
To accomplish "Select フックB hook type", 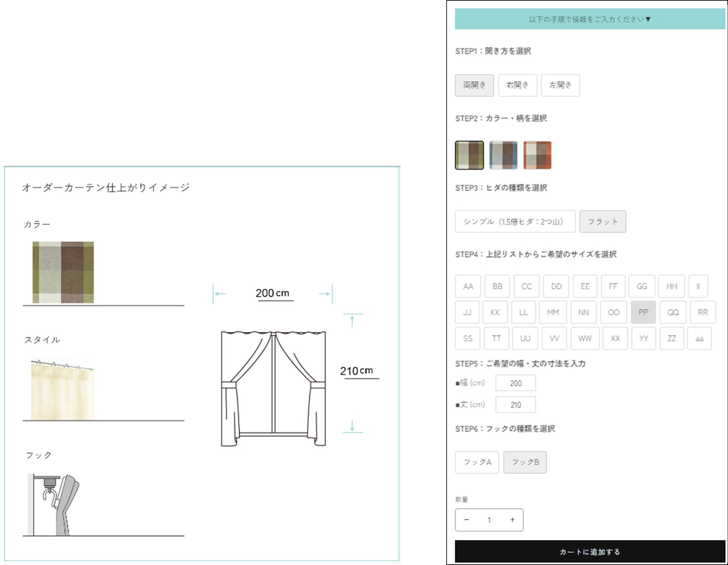I will 525,462.
